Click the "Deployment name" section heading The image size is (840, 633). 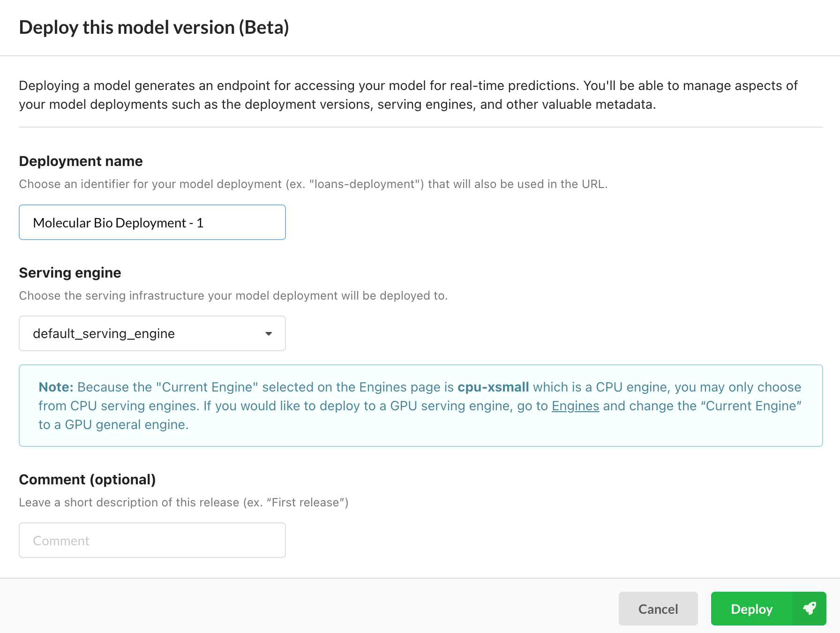coord(81,161)
